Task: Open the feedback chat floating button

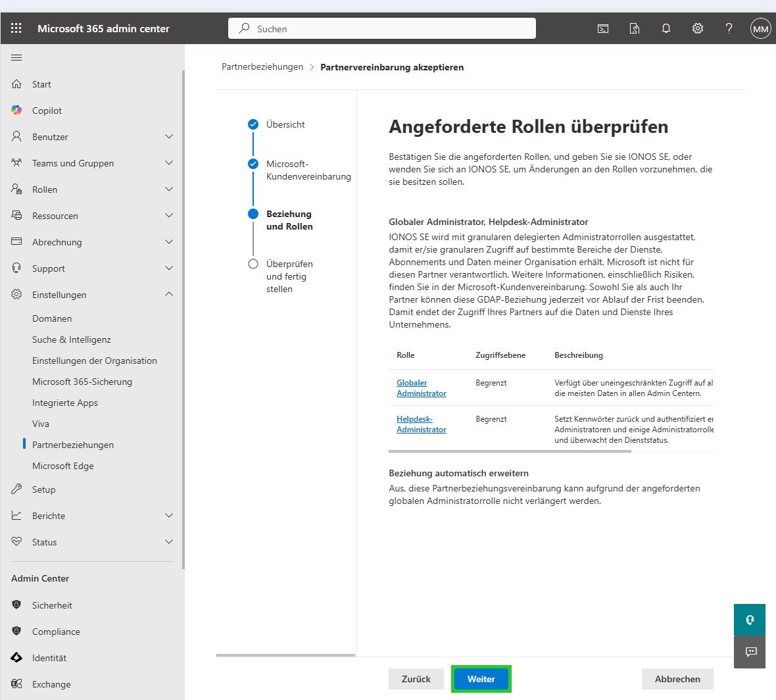Action: coord(749,651)
